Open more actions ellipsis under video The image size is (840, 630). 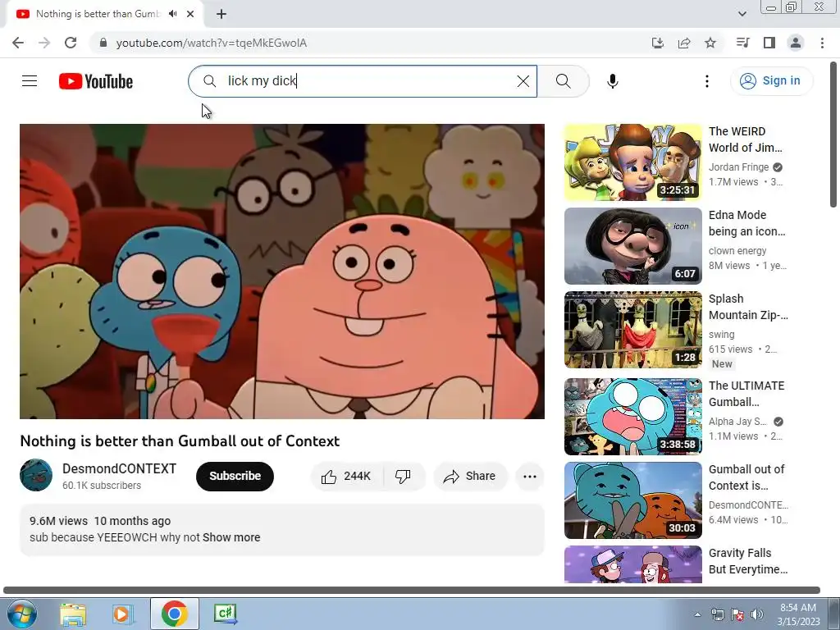529,477
